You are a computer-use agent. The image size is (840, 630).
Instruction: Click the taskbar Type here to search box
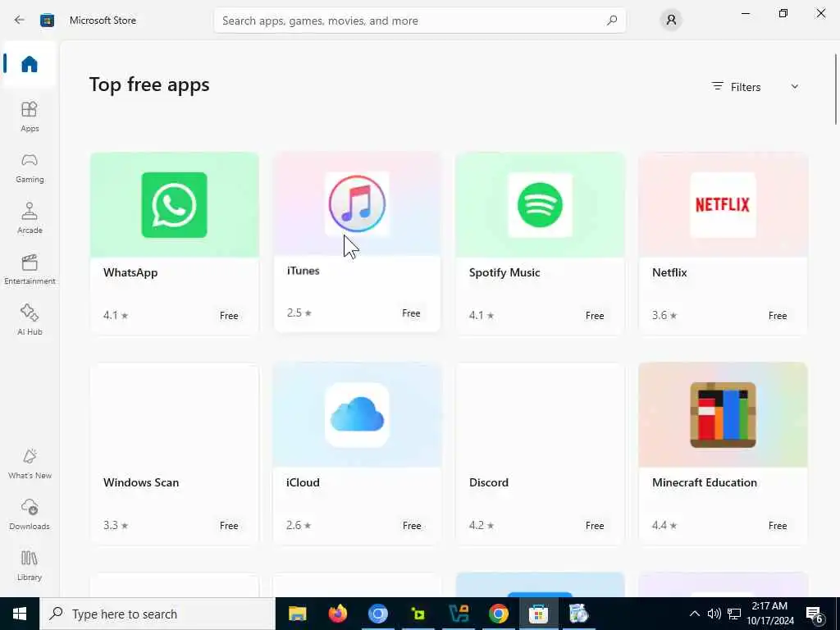pos(157,614)
